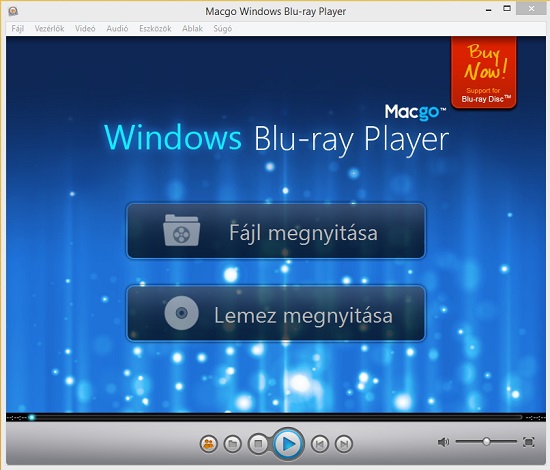The image size is (550, 470).
Task: Mute audio with the speaker icon
Action: point(443,442)
